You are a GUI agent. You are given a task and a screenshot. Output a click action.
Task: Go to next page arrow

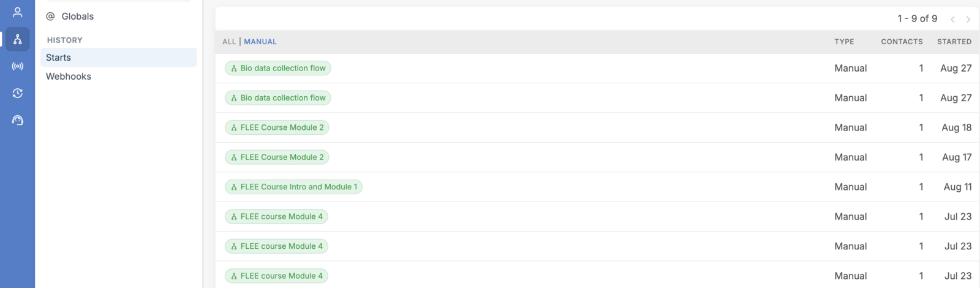[x=968, y=20]
